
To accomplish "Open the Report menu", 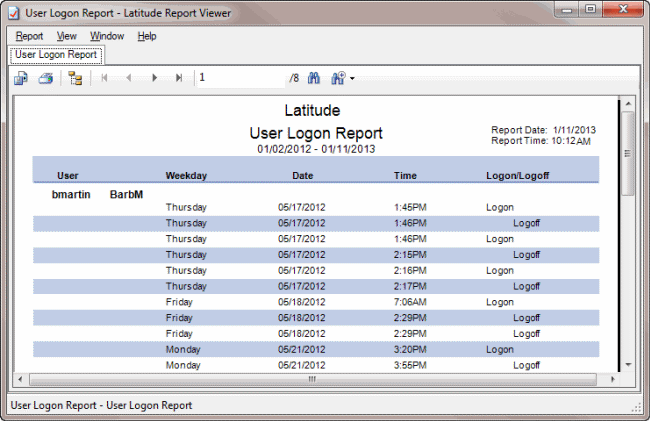I will pyautogui.click(x=29, y=36).
